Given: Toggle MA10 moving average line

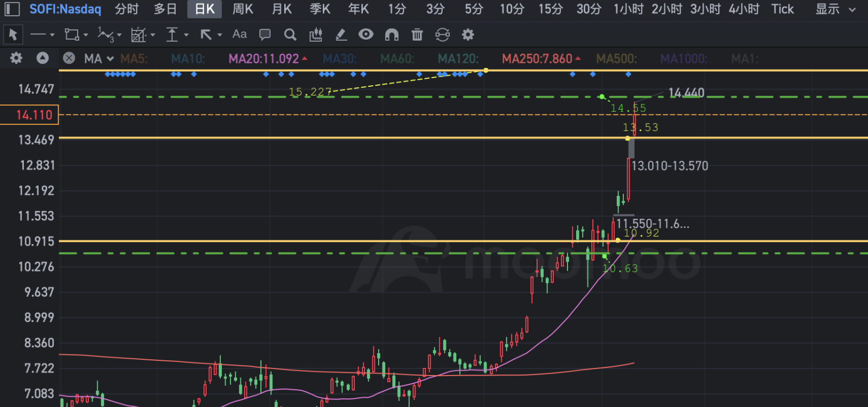Looking at the screenshot, I should [x=188, y=59].
